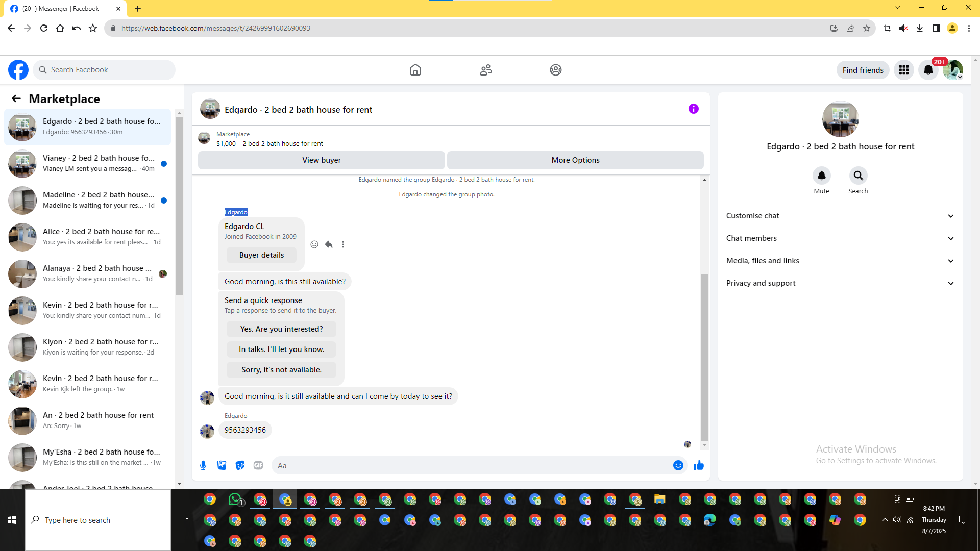Open Vianey conversation in list
980x551 pixels.
click(88, 164)
